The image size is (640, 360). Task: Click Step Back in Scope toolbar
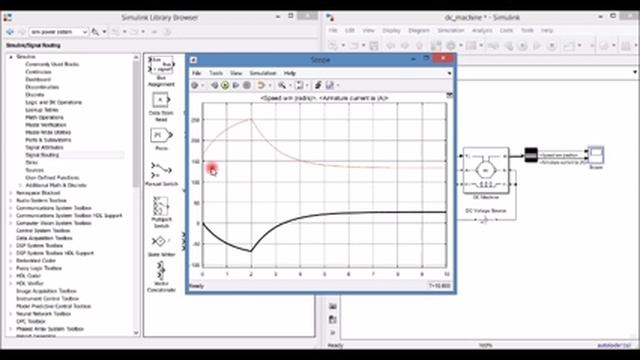[x=214, y=85]
